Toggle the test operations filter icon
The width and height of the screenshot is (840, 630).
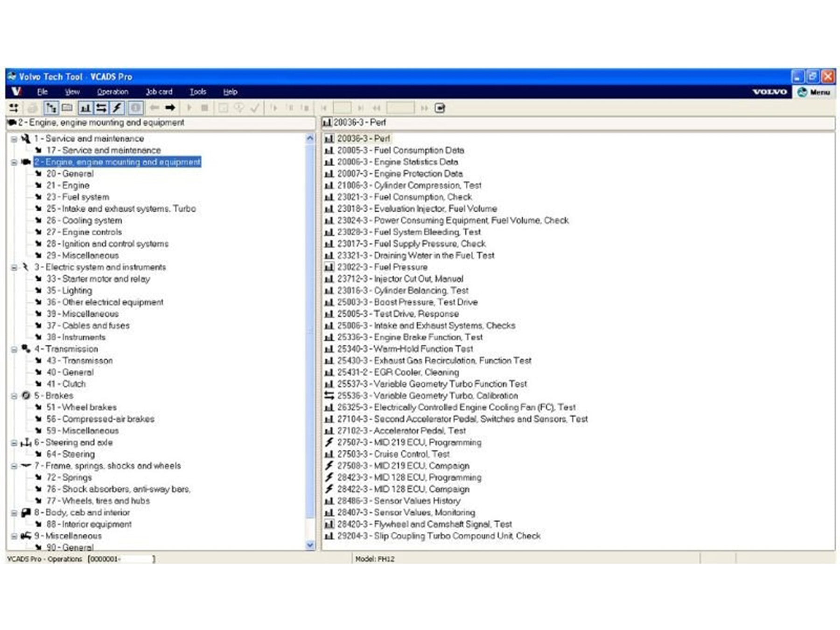[85, 108]
